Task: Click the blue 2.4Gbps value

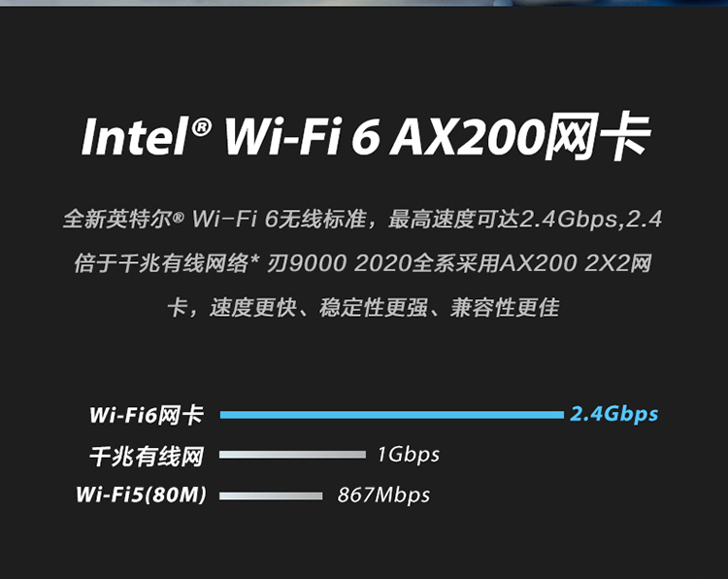Action: coord(613,414)
